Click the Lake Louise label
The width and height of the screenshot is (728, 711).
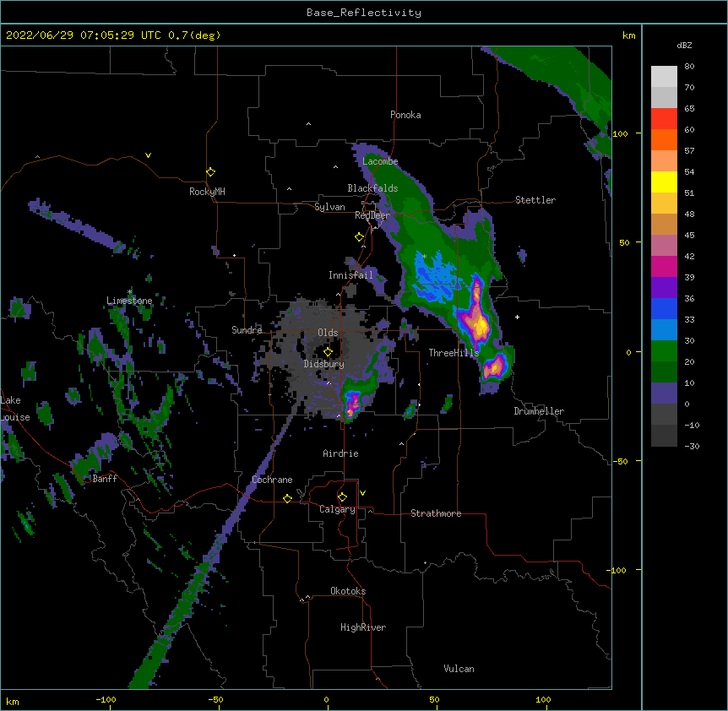tap(15, 409)
